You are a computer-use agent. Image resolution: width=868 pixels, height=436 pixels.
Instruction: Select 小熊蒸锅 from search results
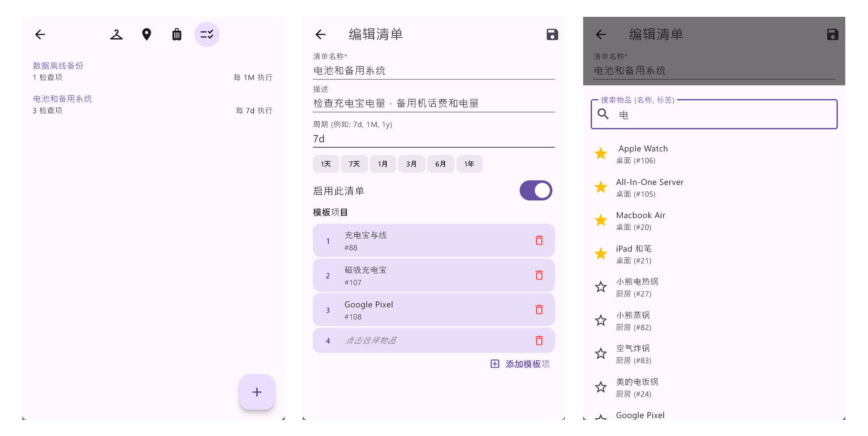(x=714, y=321)
